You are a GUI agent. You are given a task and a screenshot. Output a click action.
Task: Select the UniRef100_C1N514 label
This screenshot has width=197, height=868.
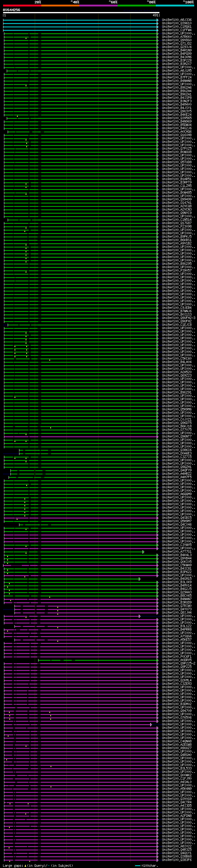pyautogui.click(x=177, y=220)
